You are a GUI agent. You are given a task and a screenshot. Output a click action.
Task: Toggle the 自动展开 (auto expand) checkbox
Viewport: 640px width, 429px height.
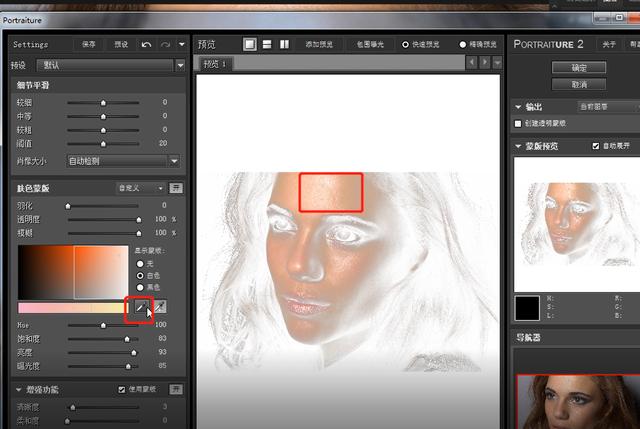[596, 146]
